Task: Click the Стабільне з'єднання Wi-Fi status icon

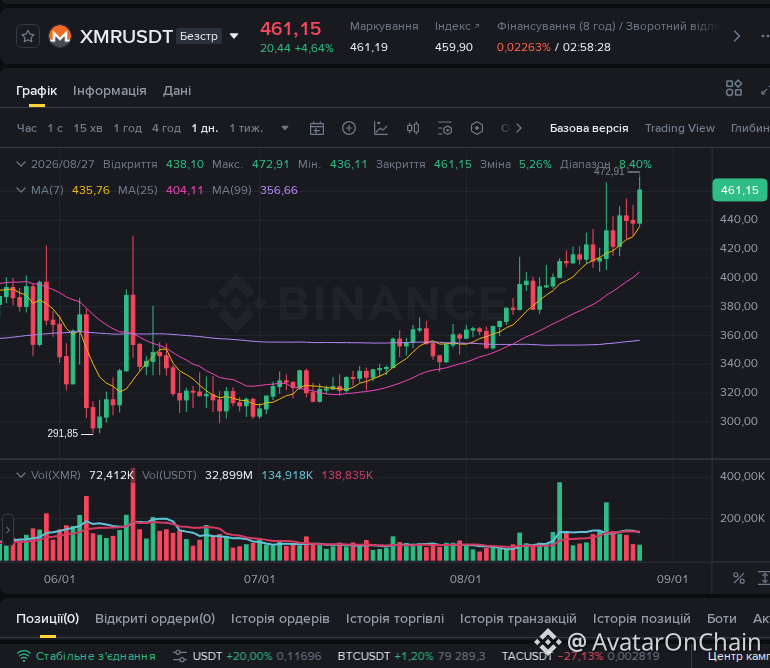Action: (x=23, y=656)
